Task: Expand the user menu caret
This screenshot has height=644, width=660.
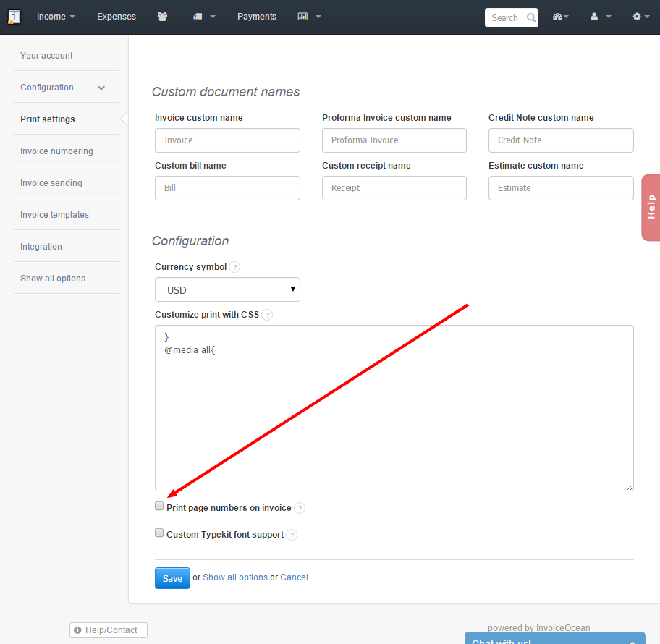Action: point(608,17)
